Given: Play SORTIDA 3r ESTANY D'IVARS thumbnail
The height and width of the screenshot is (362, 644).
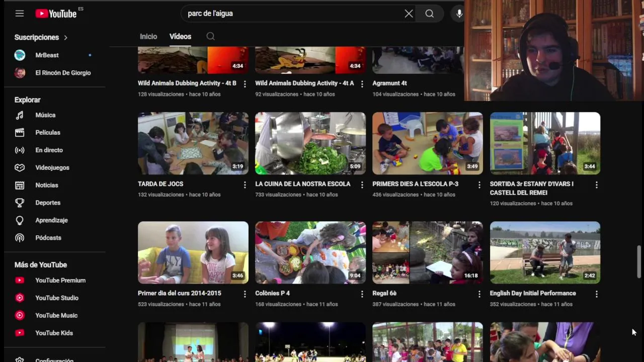Looking at the screenshot, I should click(x=545, y=143).
